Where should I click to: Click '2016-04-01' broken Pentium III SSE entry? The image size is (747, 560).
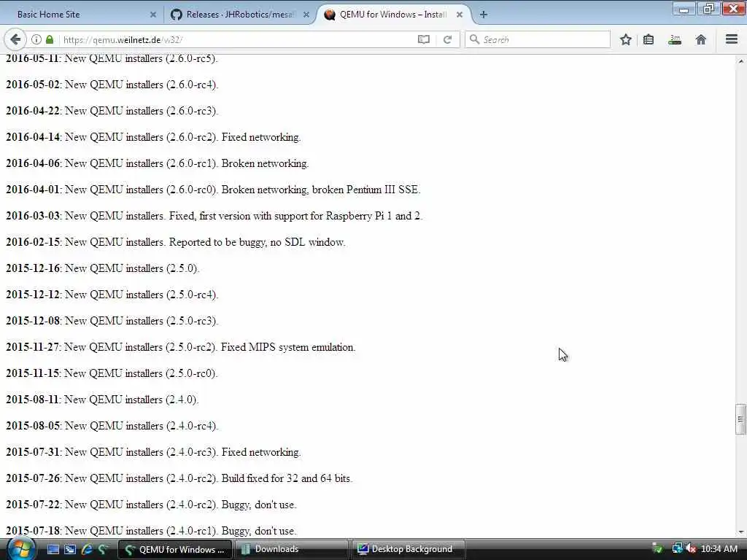point(214,190)
